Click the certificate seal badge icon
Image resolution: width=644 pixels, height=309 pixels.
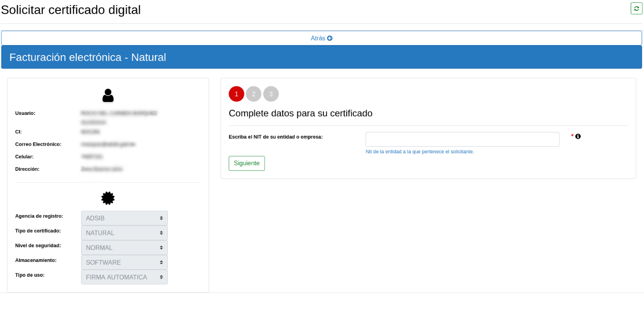[x=108, y=198]
